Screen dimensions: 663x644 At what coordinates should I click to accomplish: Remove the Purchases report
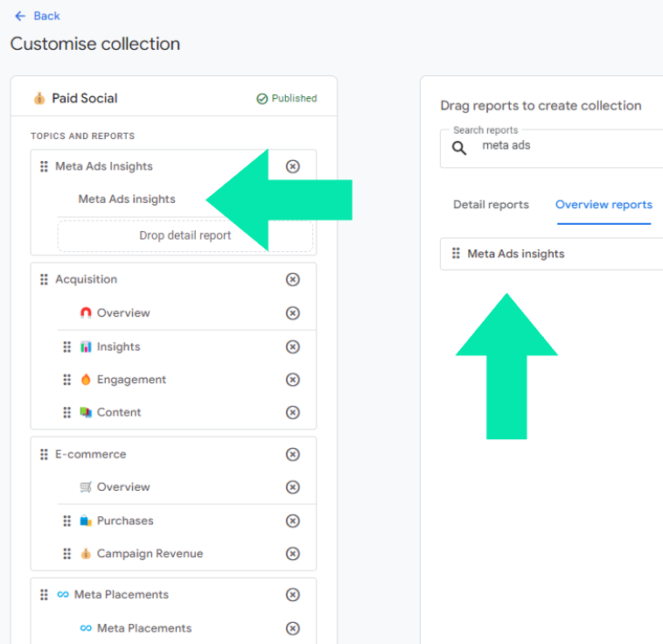coord(293,521)
